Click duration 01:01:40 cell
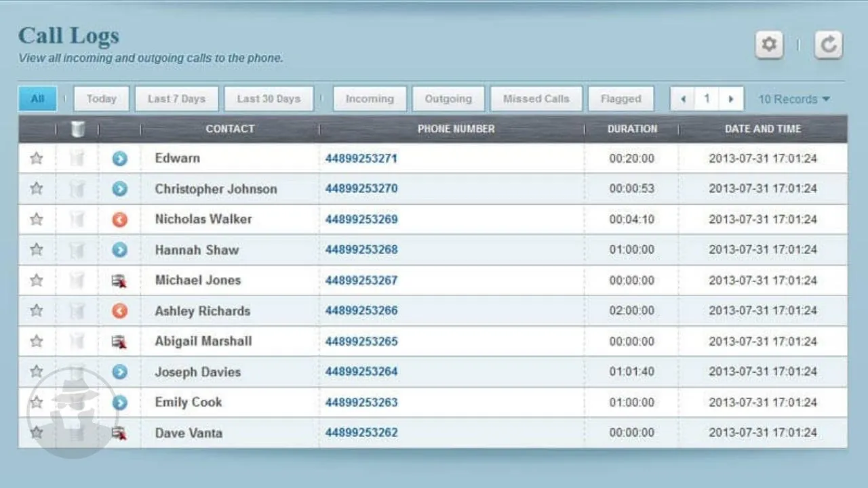The height and width of the screenshot is (488, 868). (632, 372)
